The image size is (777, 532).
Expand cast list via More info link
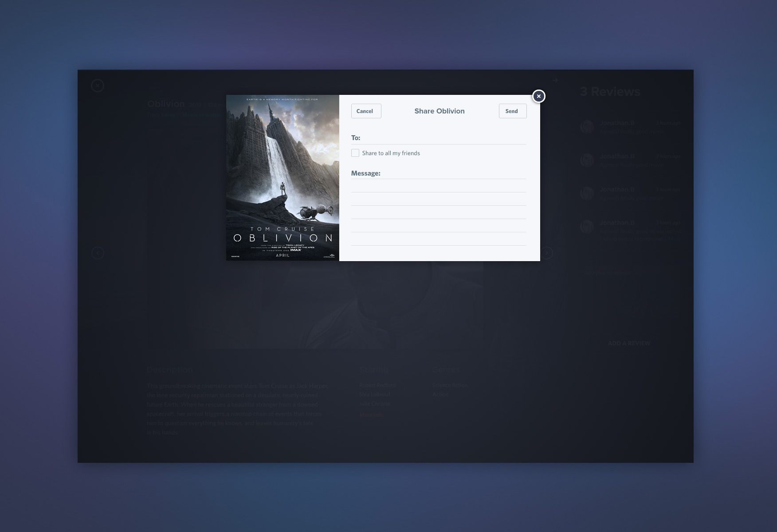pyautogui.click(x=371, y=415)
